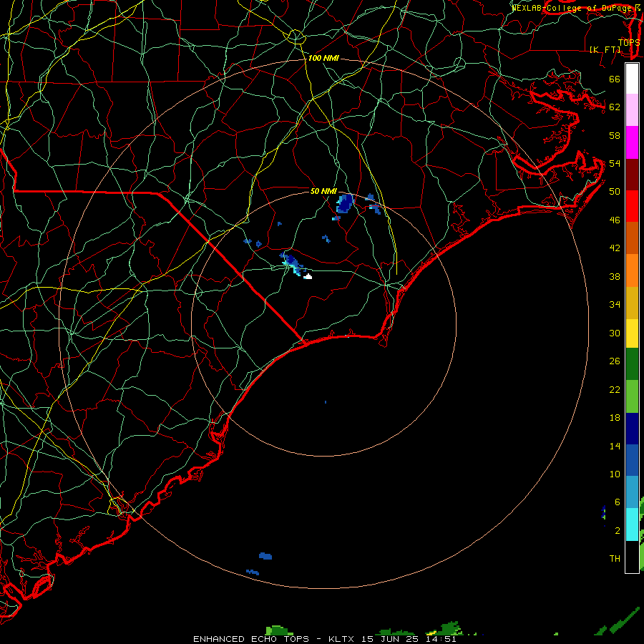
Task: Click the "100 NMI" range ring label
Action: coord(323,59)
